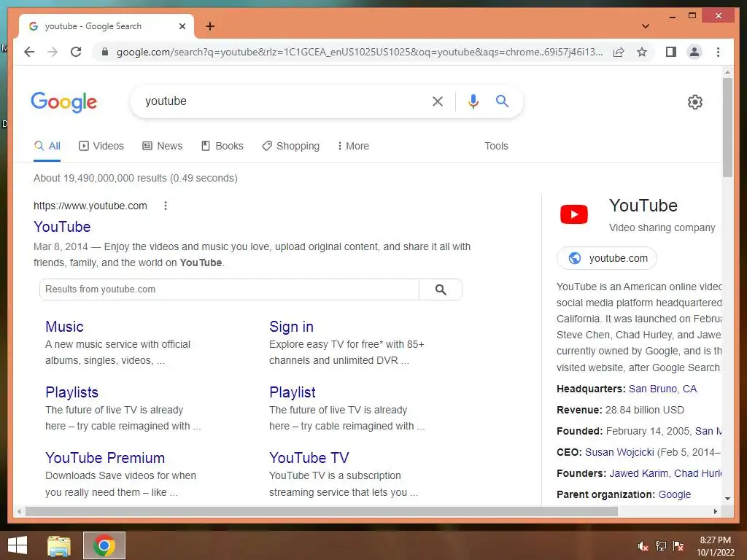Image resolution: width=747 pixels, height=560 pixels.
Task: Open Google parent organization link
Action: tap(675, 495)
